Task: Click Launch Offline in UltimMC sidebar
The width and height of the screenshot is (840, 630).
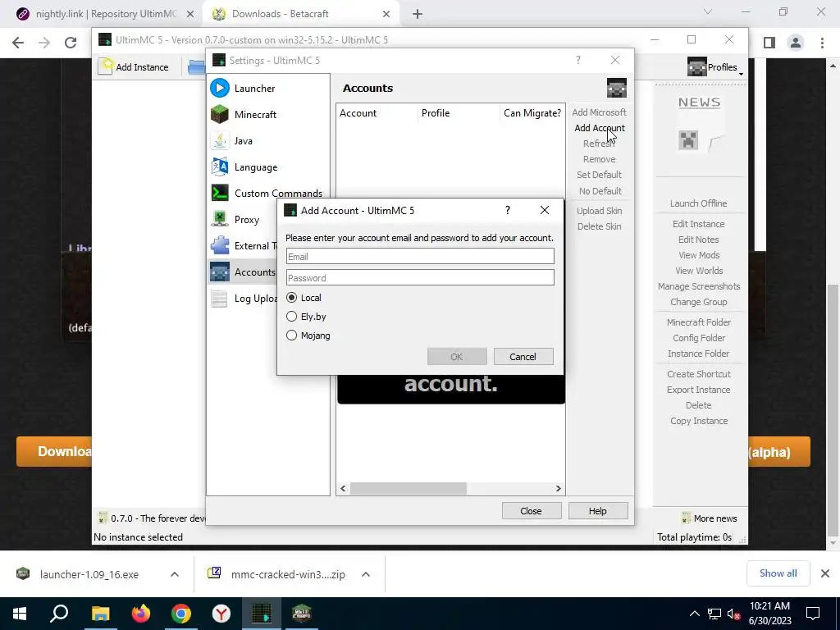Action: [699, 203]
